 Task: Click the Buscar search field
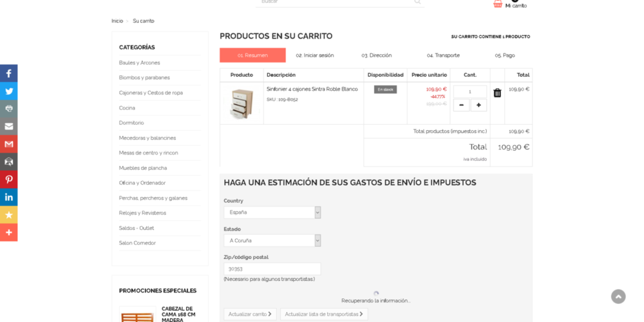pos(334,2)
